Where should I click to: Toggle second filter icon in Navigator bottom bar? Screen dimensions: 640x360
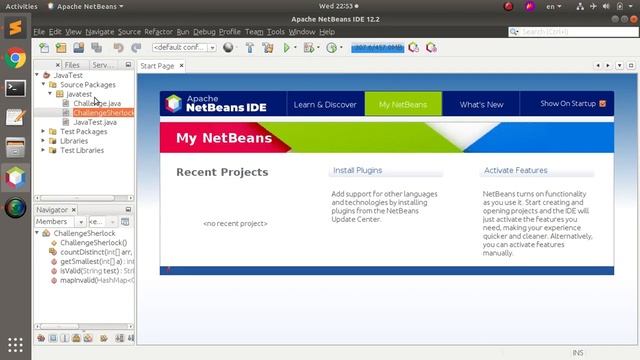pos(53,338)
